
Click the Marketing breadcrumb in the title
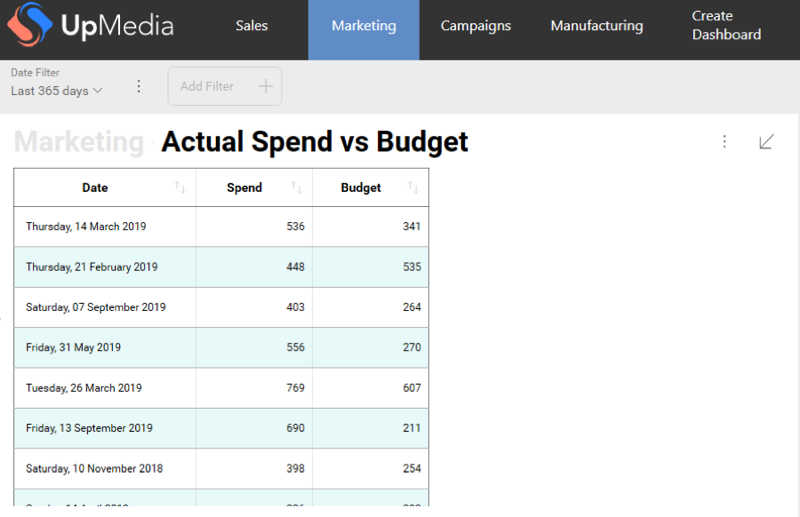(x=79, y=142)
